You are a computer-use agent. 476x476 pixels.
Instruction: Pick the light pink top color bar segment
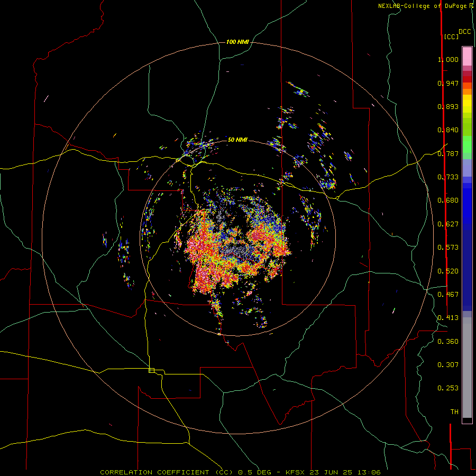[x=467, y=57]
